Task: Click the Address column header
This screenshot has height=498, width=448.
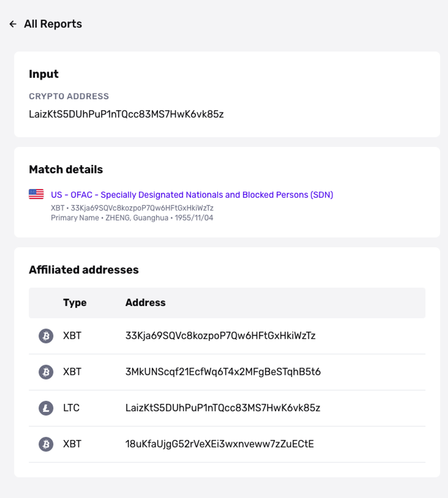Action: [145, 303]
